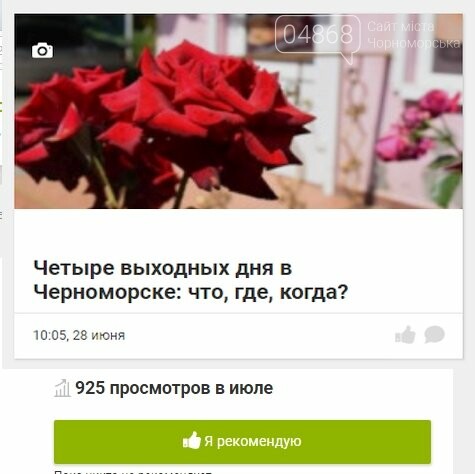The image size is (475, 474).
Task: Click the 'Сайт міста Чорноморська' watermark text
Action: (414, 35)
